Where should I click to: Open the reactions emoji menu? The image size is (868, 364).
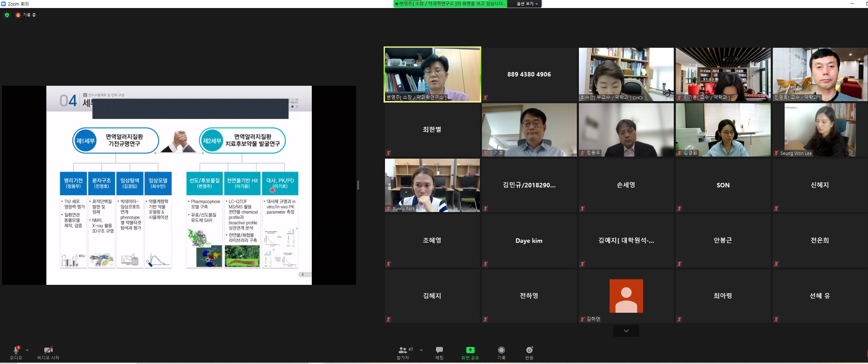click(x=529, y=350)
